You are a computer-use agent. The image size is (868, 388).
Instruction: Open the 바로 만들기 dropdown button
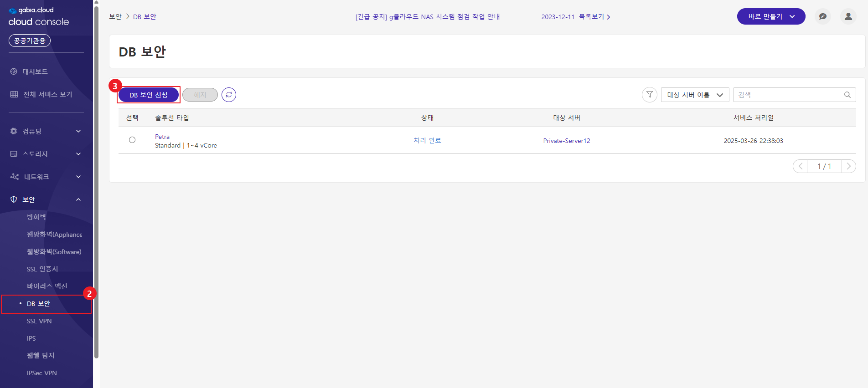click(x=771, y=16)
